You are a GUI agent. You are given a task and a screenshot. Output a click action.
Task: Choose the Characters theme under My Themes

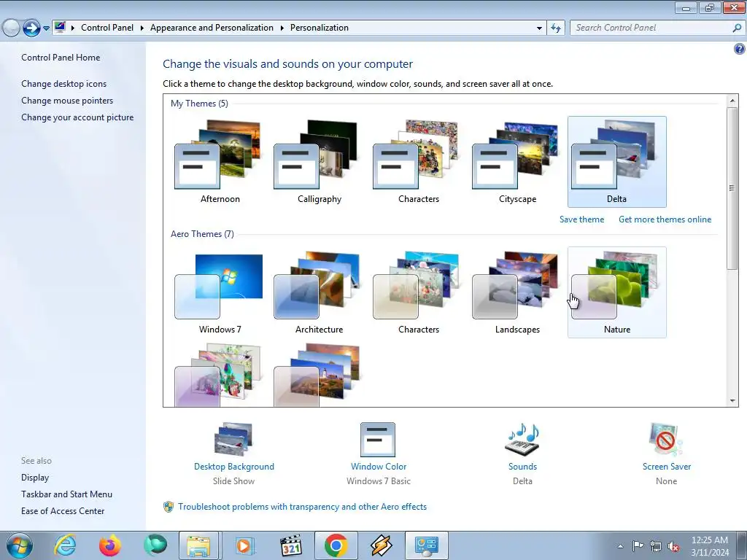[x=418, y=162]
